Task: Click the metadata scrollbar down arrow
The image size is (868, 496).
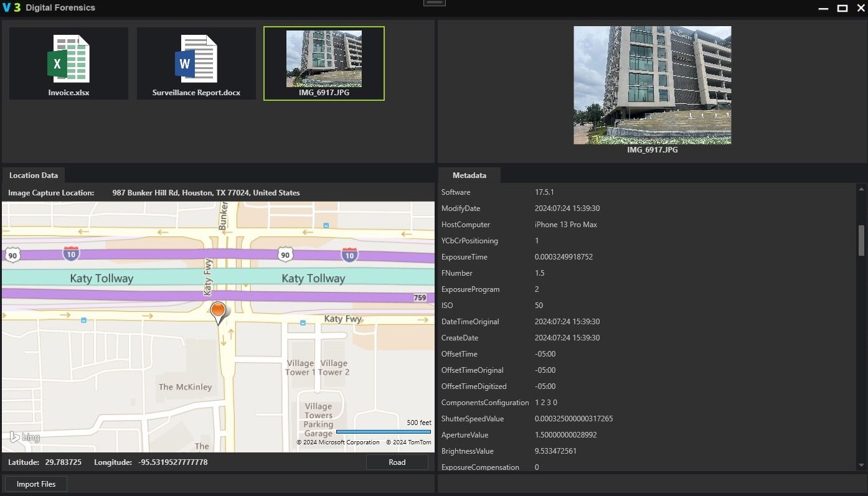Action: (x=861, y=465)
